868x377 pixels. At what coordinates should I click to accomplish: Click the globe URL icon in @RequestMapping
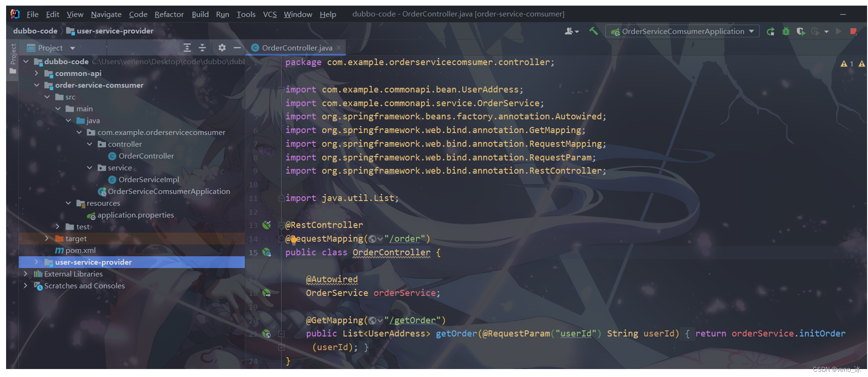click(372, 239)
